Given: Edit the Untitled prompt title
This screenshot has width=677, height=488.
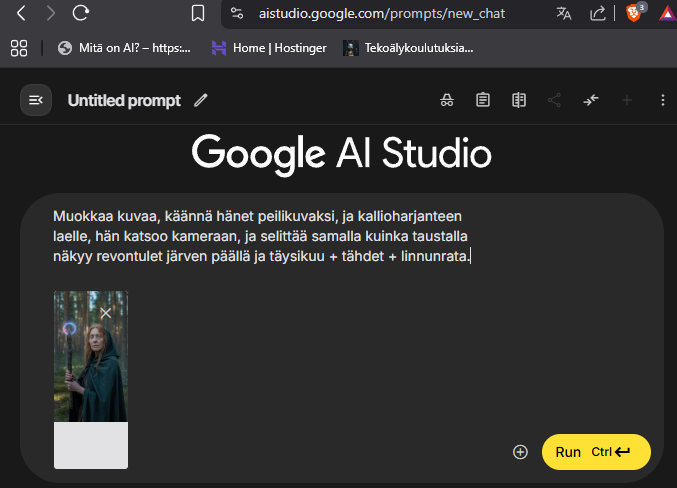Looking at the screenshot, I should 201,100.
